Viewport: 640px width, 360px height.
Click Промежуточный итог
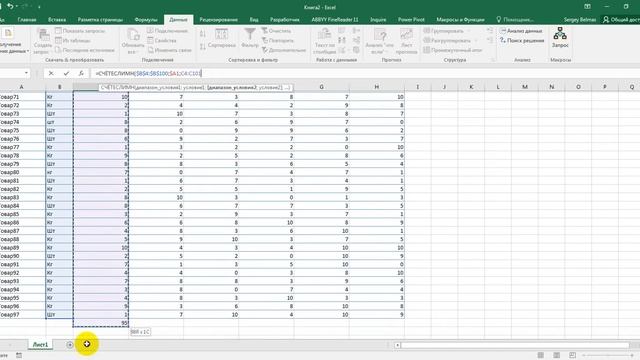pyautogui.click(x=453, y=50)
